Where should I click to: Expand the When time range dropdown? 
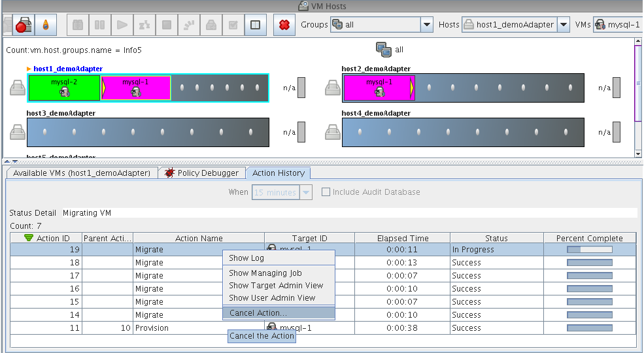pyautogui.click(x=307, y=192)
